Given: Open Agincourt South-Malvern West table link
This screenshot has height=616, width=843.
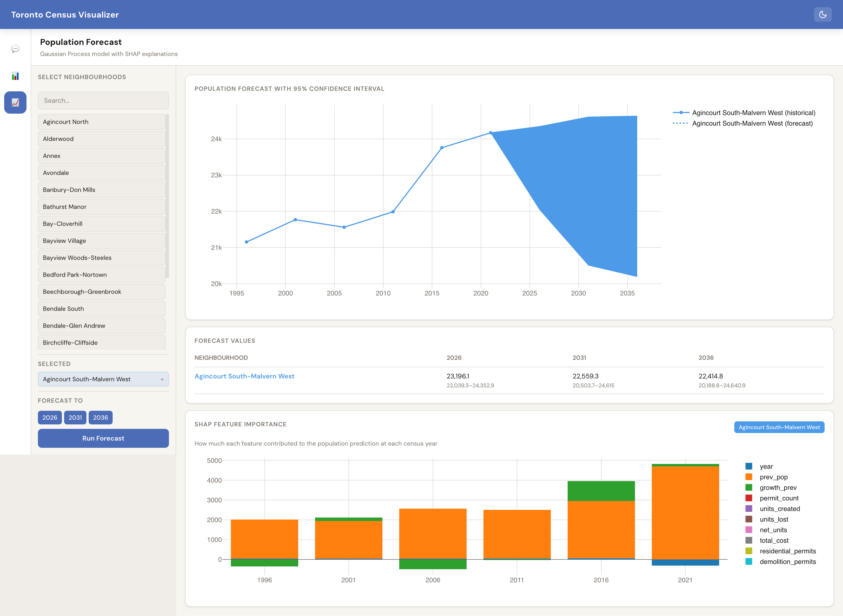Looking at the screenshot, I should [244, 376].
